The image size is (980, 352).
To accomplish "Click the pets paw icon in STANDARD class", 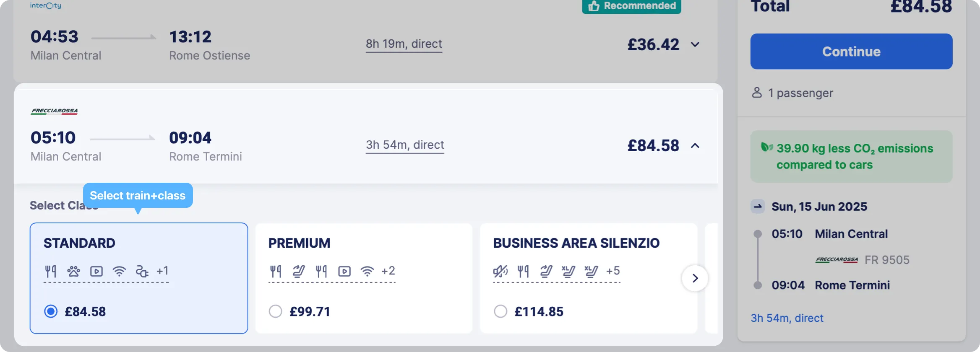I will pyautogui.click(x=73, y=272).
